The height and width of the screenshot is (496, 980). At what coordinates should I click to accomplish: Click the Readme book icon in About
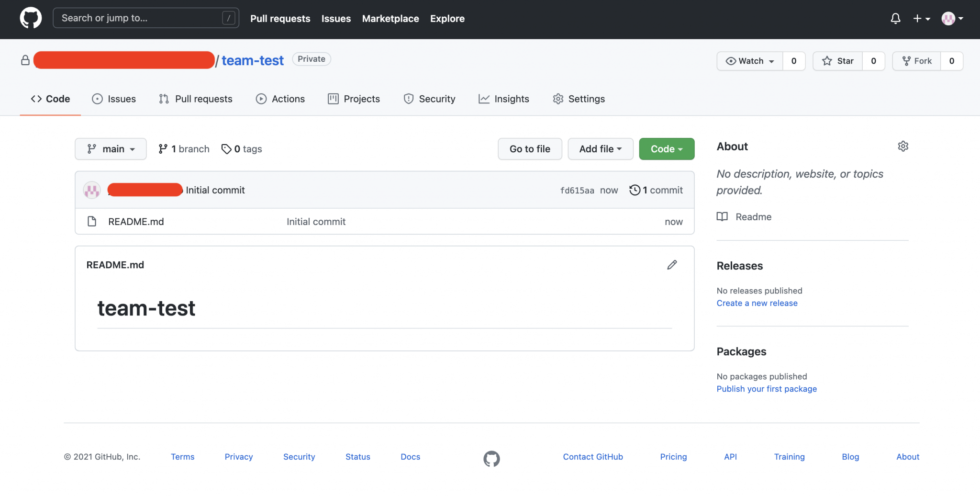coord(722,217)
